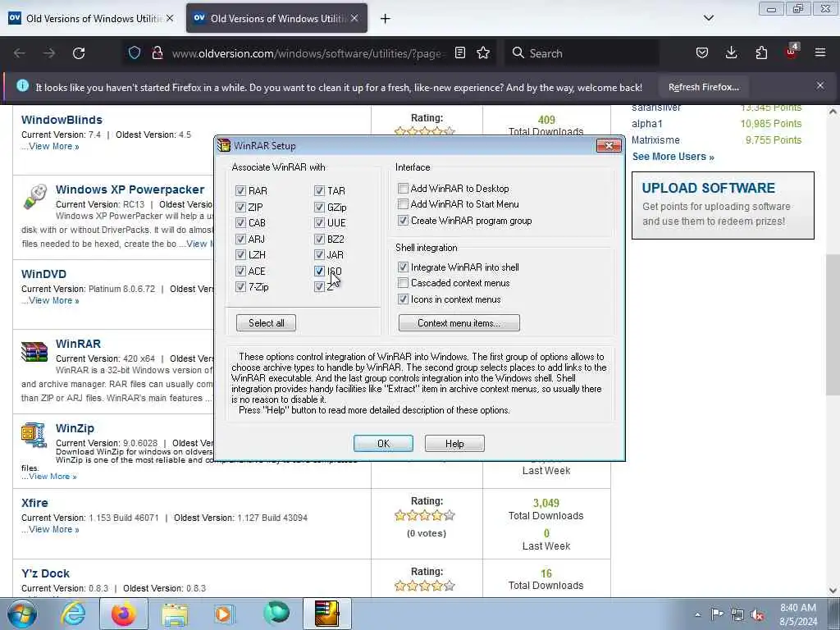Click the Windows Start orb
The height and width of the screenshot is (630, 840).
[22, 614]
